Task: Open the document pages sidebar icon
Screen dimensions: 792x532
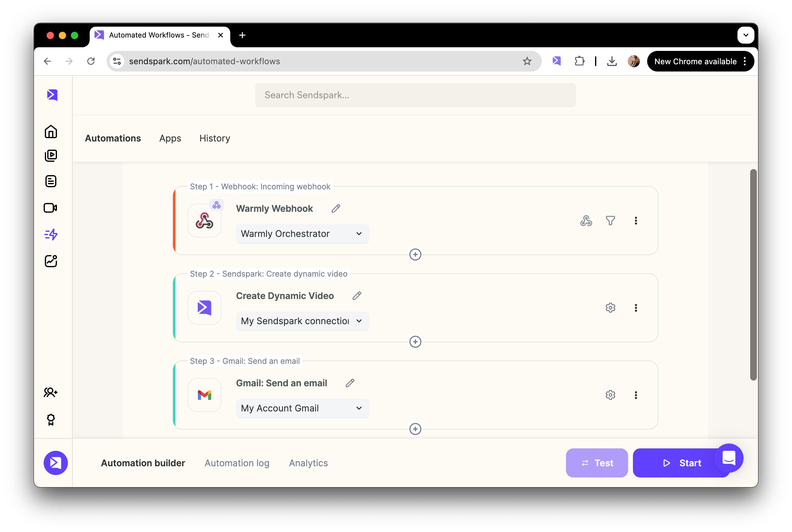Action: click(51, 181)
